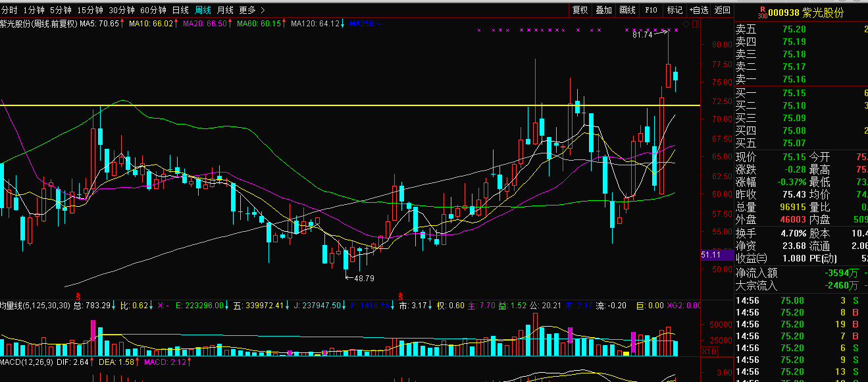Expand the 更多 periods menu
The image size is (868, 382).
[252, 10]
